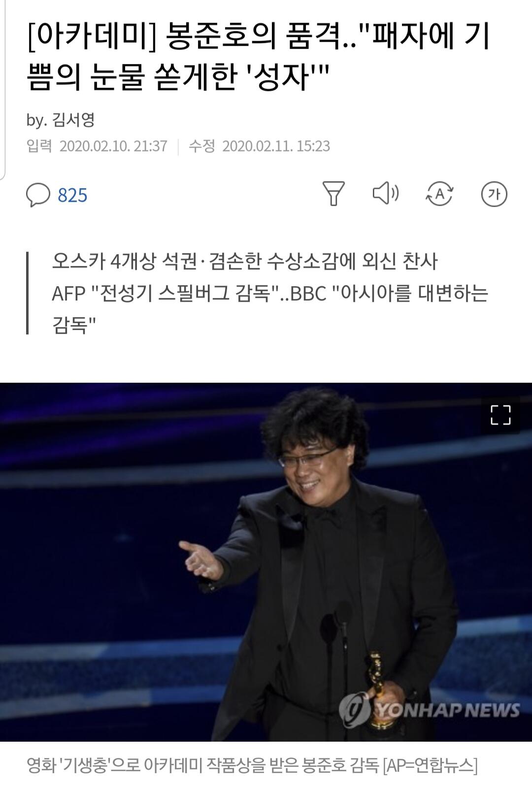The height and width of the screenshot is (788, 532).
Task: Change font size with 가 icon
Action: (x=494, y=194)
